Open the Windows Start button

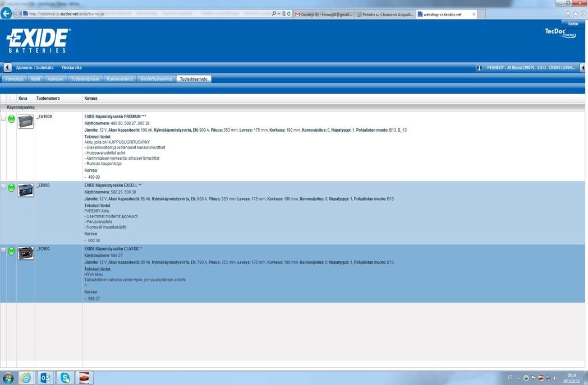click(7, 378)
